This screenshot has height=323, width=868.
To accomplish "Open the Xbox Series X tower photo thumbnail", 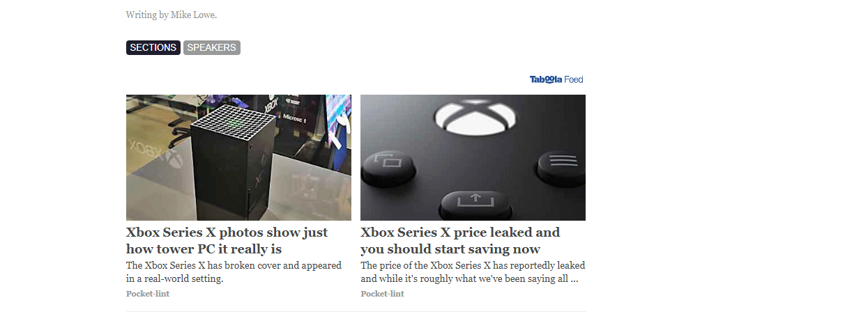I will point(238,157).
